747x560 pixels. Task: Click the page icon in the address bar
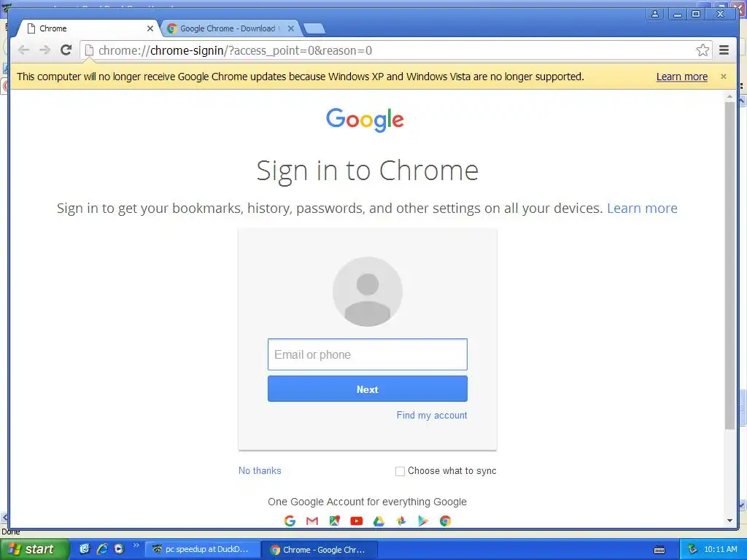pyautogui.click(x=89, y=50)
